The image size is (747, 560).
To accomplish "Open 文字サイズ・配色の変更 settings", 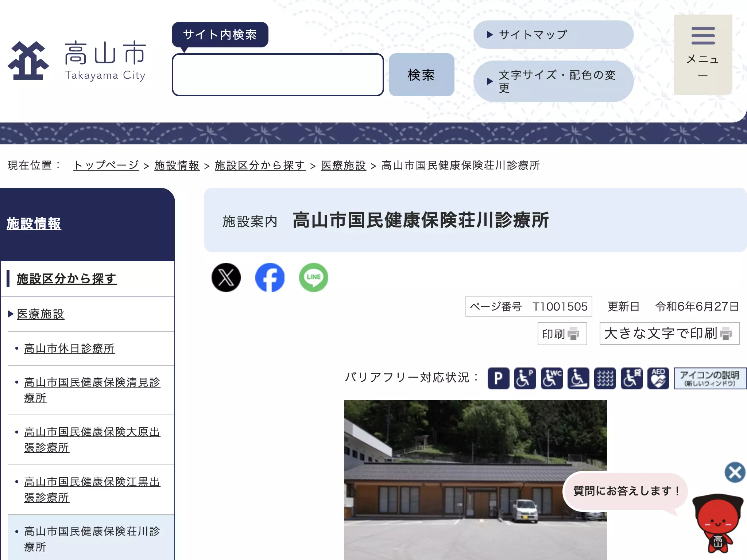I will tap(553, 81).
